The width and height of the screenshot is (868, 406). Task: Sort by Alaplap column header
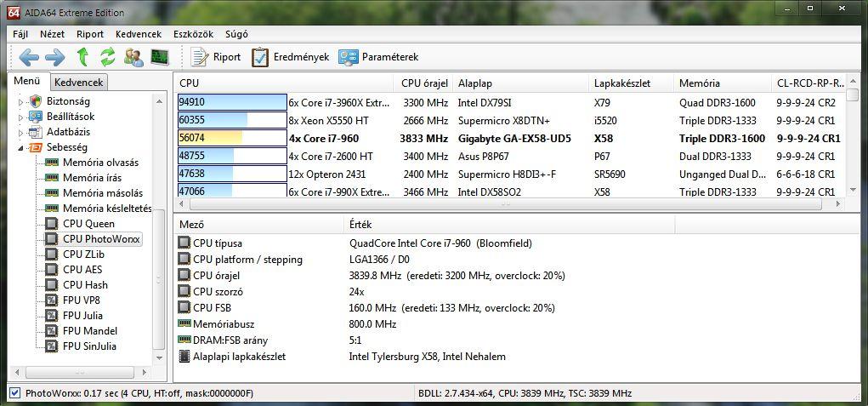coord(520,83)
